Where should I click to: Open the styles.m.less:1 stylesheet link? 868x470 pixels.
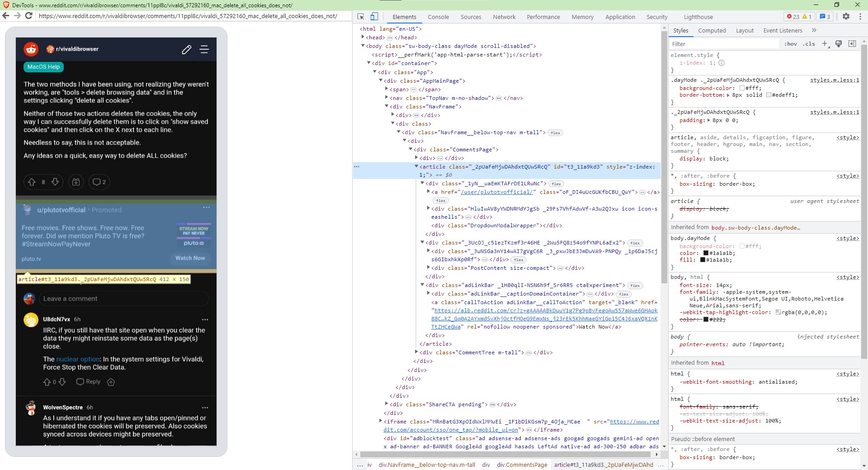835,80
